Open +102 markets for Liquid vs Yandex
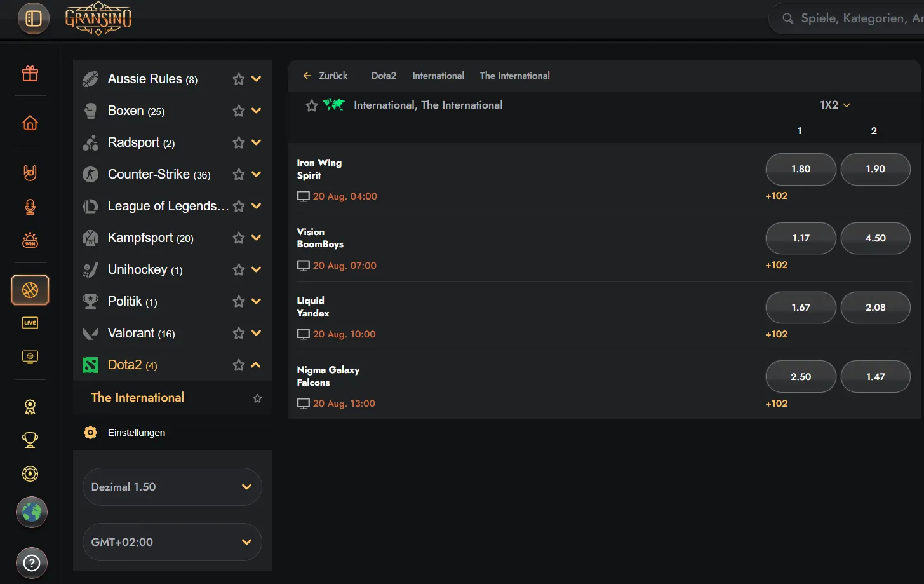The height and width of the screenshot is (584, 924). (x=776, y=334)
